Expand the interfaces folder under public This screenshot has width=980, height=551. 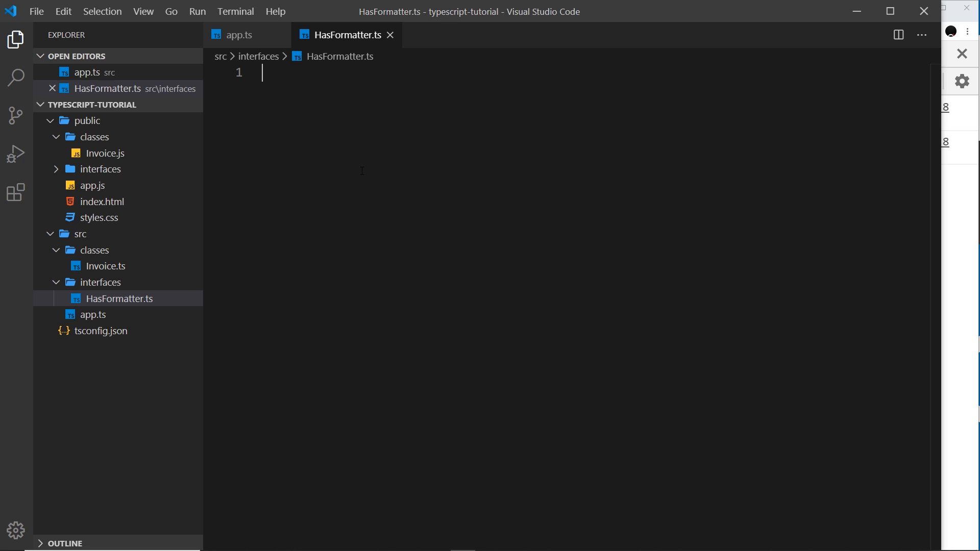(56, 169)
